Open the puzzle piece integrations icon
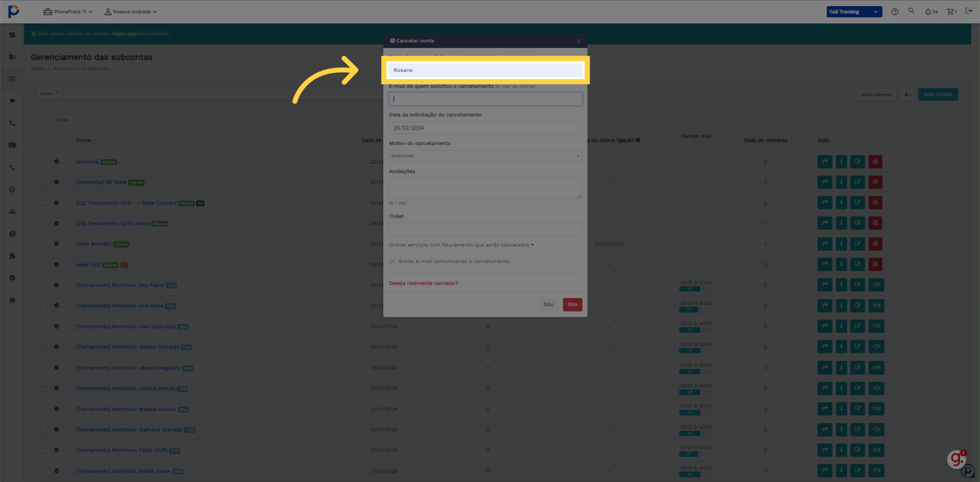The width and height of the screenshot is (980, 482). click(12, 256)
